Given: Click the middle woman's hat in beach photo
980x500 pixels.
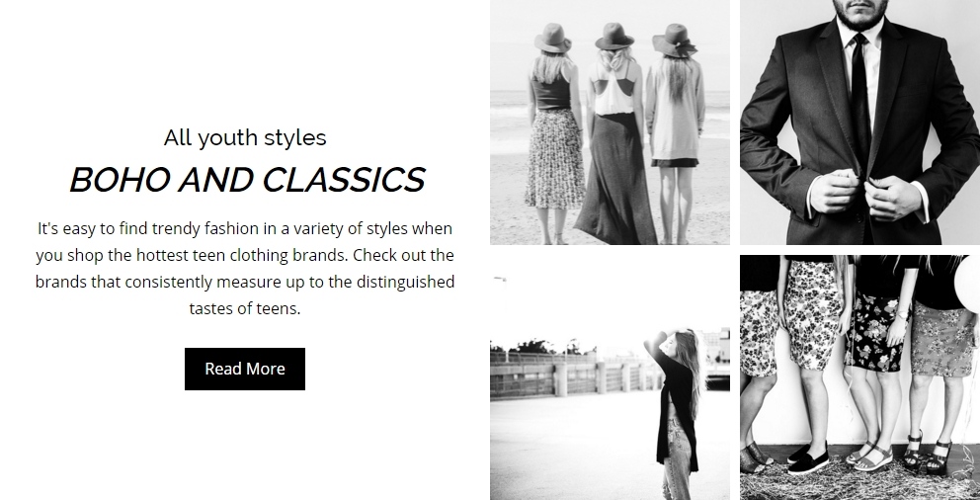Looking at the screenshot, I should (614, 37).
